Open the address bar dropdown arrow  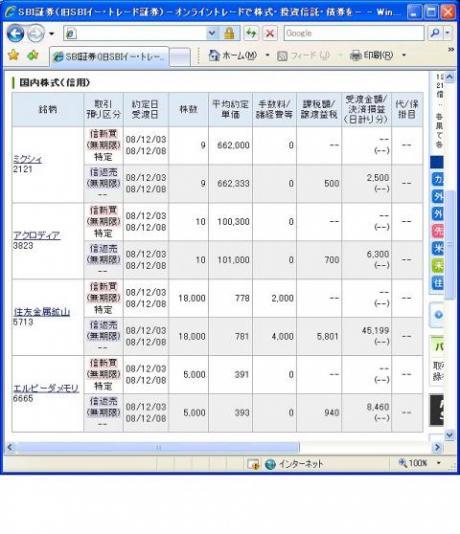212,33
